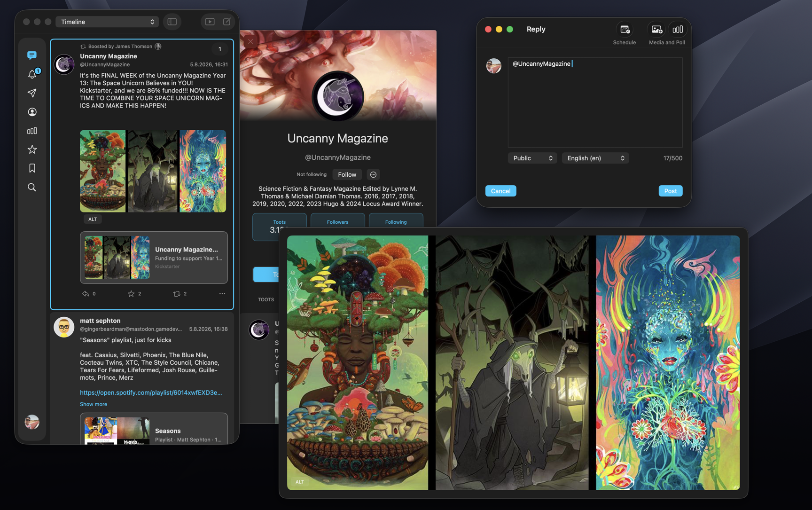812x510 pixels.
Task: Open Public visibility dropdown
Action: click(x=532, y=158)
